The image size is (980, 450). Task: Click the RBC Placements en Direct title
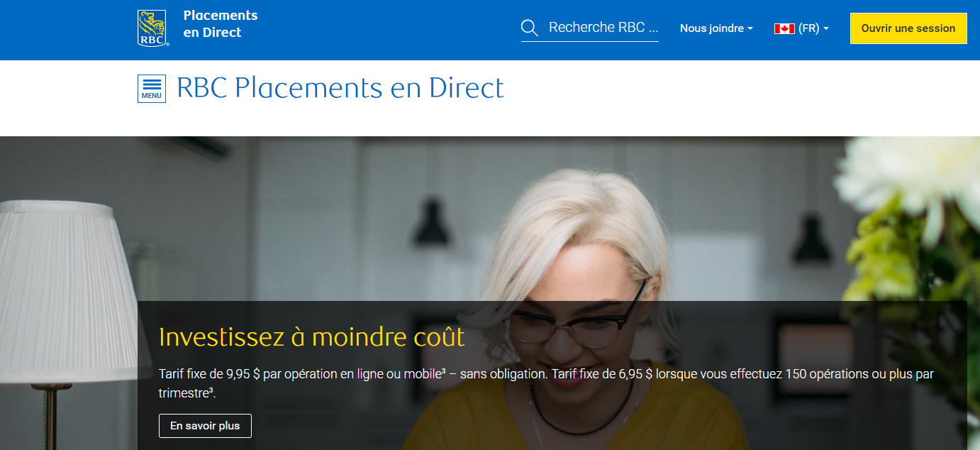[340, 88]
